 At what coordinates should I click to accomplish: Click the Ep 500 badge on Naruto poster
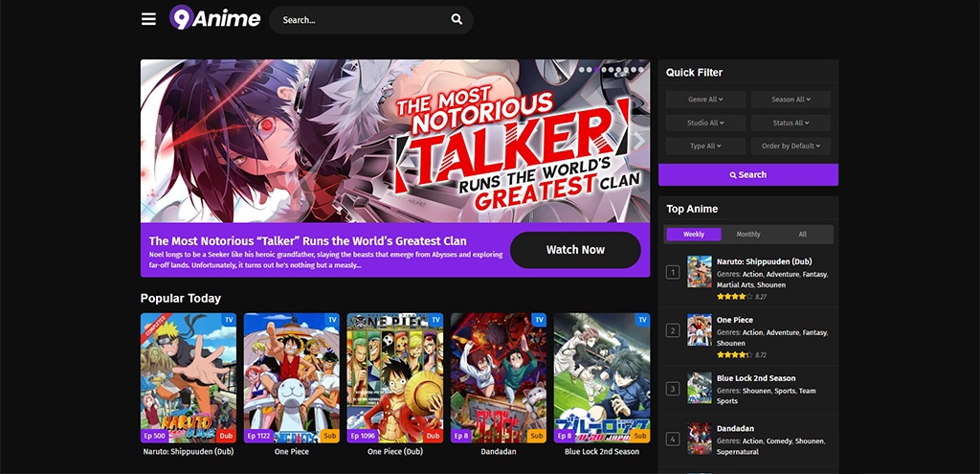(154, 436)
